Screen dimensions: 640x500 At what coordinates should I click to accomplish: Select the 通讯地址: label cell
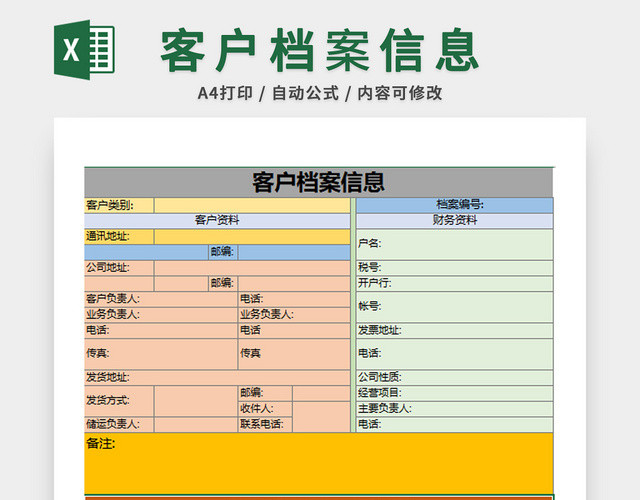119,236
